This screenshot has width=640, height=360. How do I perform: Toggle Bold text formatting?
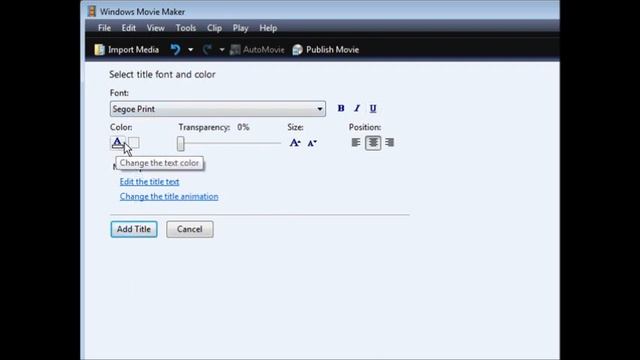341,108
